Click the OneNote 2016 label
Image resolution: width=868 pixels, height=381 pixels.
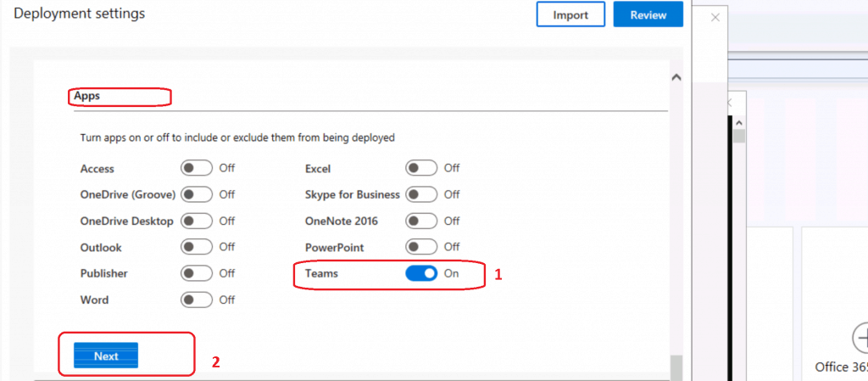(x=342, y=221)
